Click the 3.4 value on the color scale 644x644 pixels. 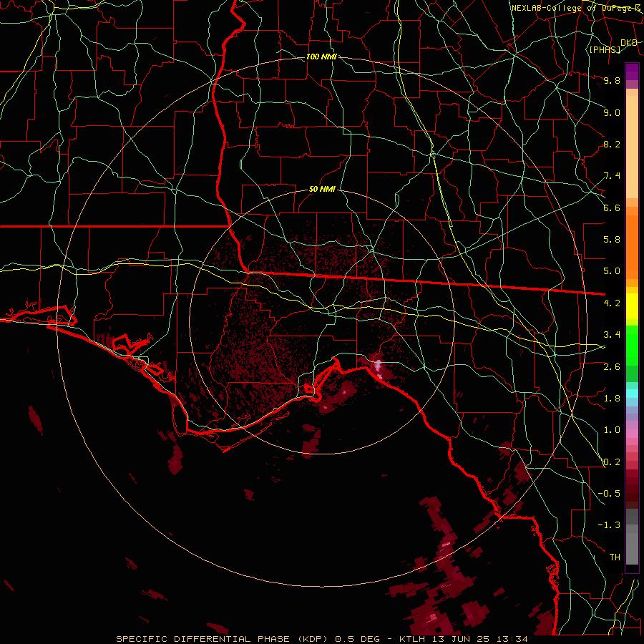point(612,335)
